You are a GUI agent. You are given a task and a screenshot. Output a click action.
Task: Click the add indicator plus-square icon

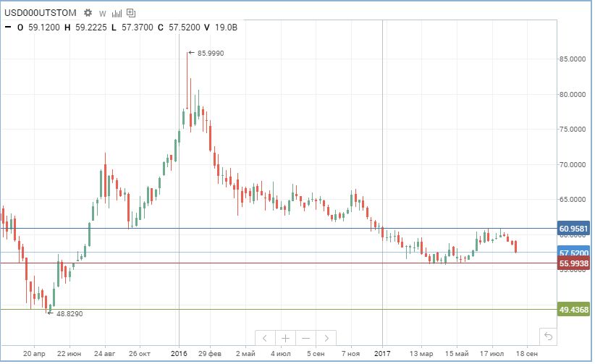pyautogui.click(x=131, y=13)
